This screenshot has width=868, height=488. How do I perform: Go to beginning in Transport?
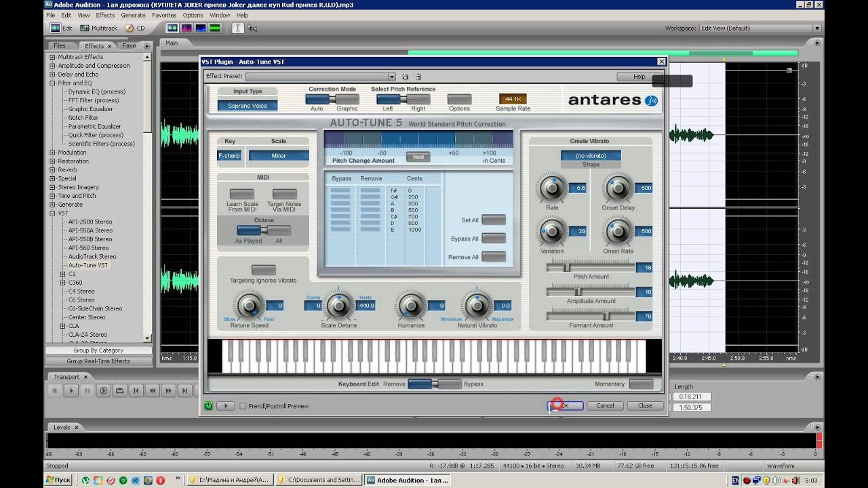[x=136, y=390]
